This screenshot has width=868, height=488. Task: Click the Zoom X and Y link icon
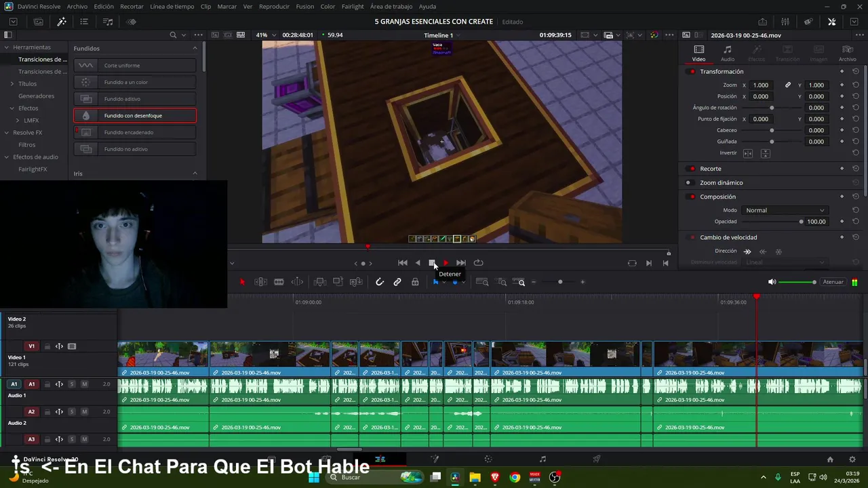788,85
